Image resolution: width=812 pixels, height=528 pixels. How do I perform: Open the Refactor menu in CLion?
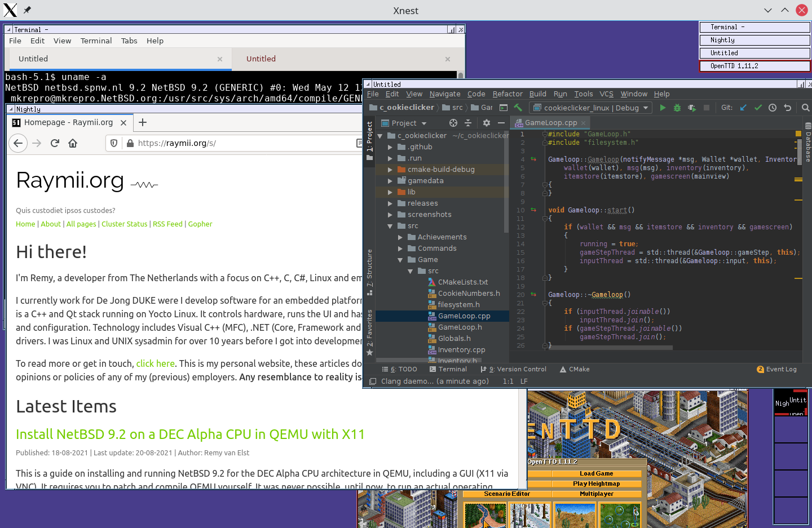[507, 94]
